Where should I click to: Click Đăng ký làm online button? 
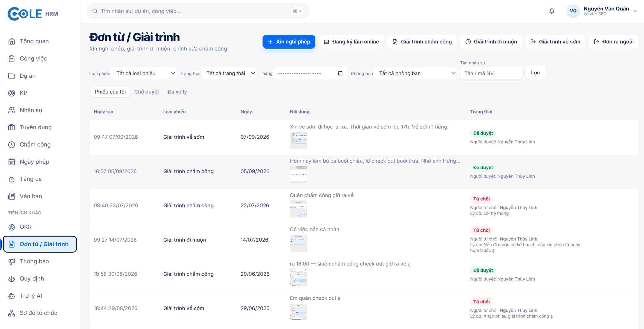351,42
